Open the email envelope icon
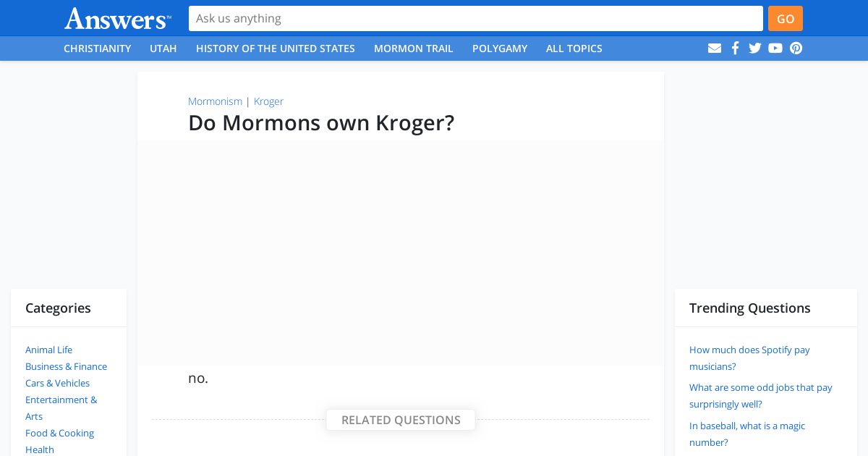The height and width of the screenshot is (456, 868). point(715,48)
